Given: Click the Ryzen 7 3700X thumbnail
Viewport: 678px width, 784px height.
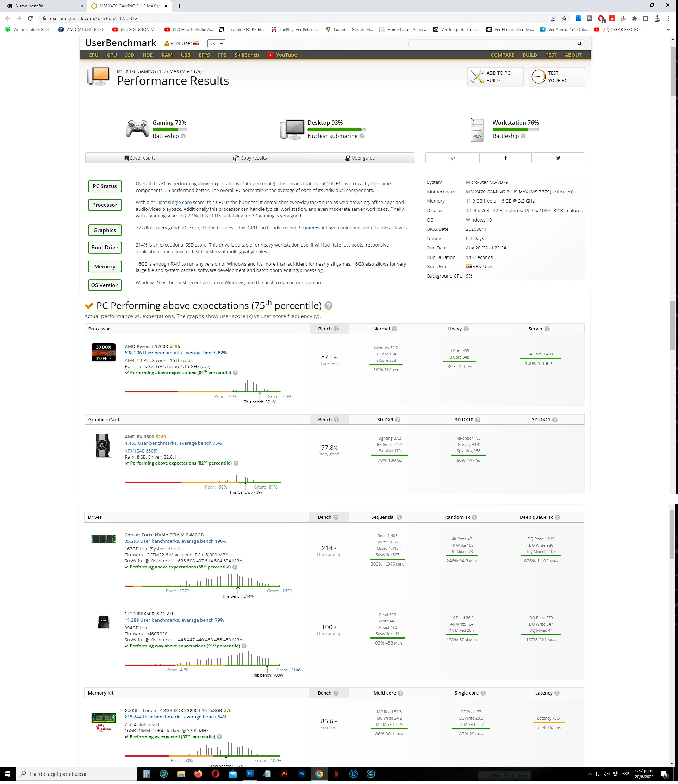Looking at the screenshot, I should (103, 352).
